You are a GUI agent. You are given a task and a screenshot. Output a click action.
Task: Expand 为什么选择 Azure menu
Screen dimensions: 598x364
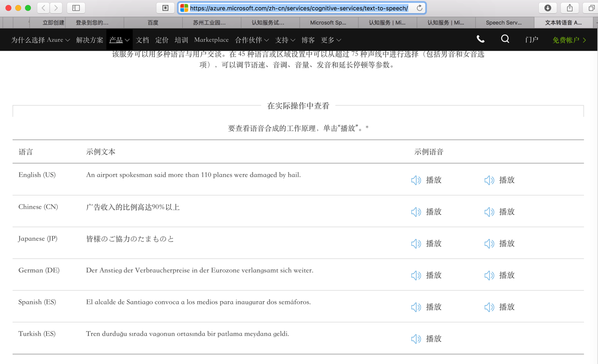pyautogui.click(x=41, y=40)
